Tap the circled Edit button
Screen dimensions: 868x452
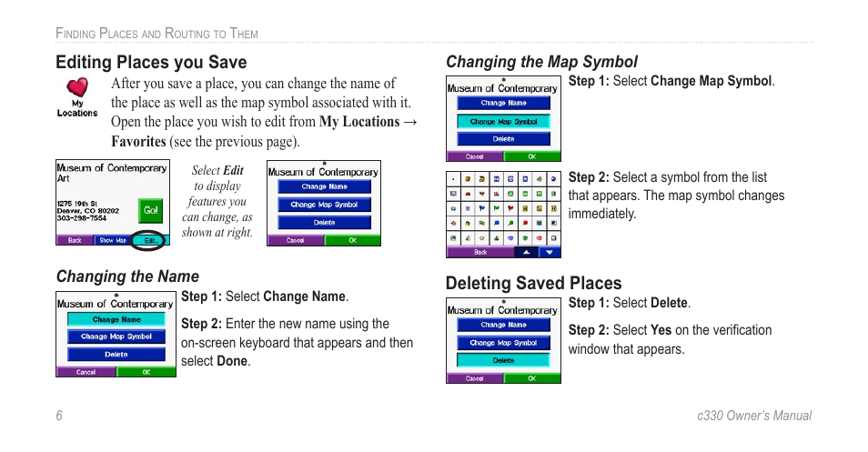click(x=150, y=240)
